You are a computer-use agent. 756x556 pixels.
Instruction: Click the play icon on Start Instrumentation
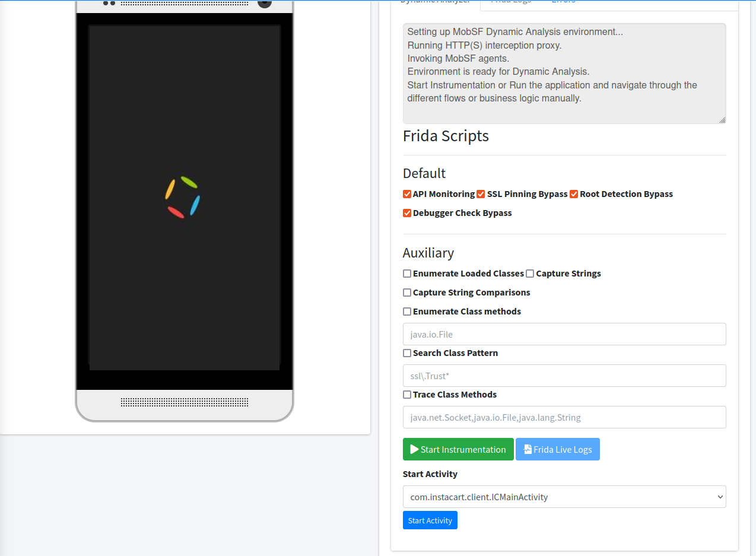point(414,449)
